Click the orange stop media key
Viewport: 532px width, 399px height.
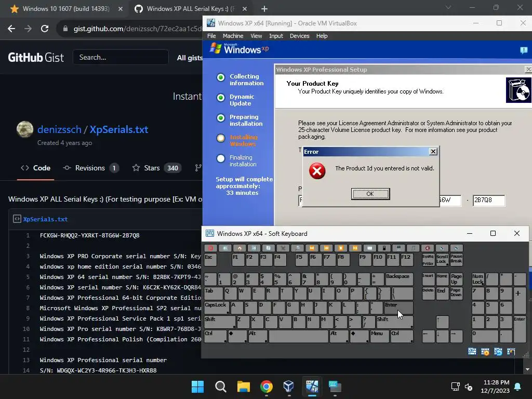point(341,248)
